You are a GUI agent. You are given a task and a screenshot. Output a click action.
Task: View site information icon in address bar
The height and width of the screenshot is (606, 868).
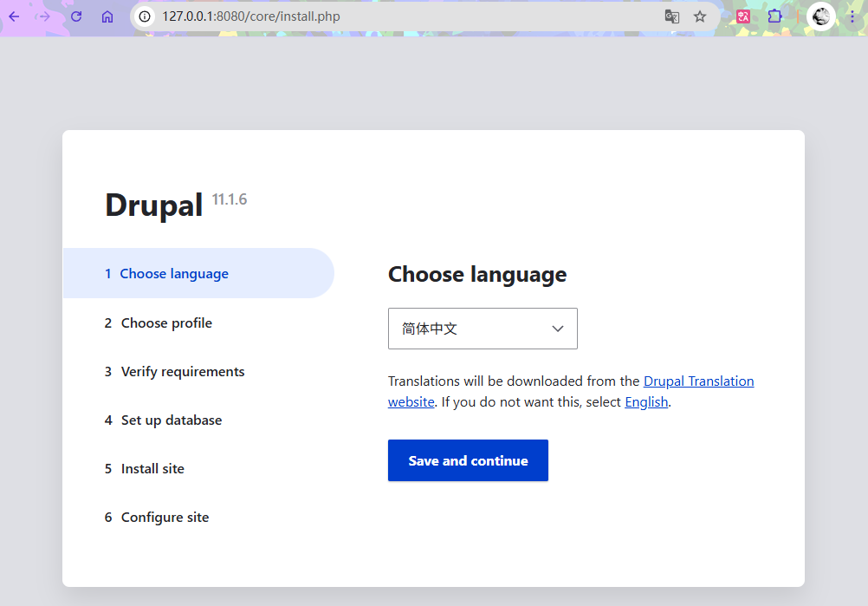click(145, 16)
